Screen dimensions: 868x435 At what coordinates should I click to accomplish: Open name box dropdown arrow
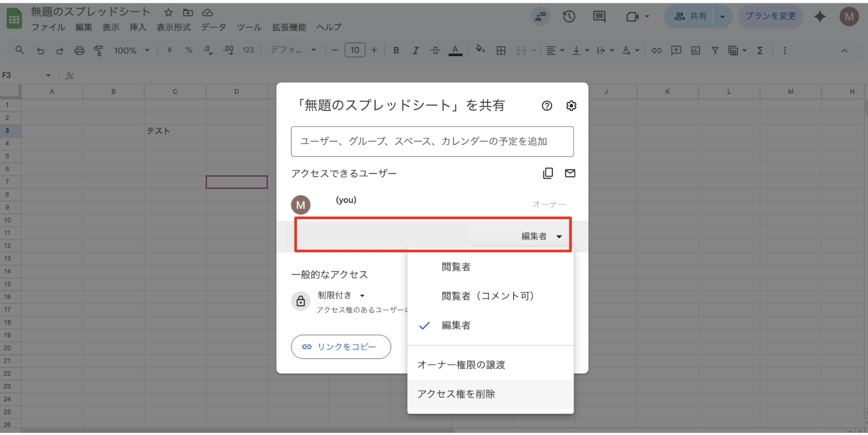coord(48,75)
